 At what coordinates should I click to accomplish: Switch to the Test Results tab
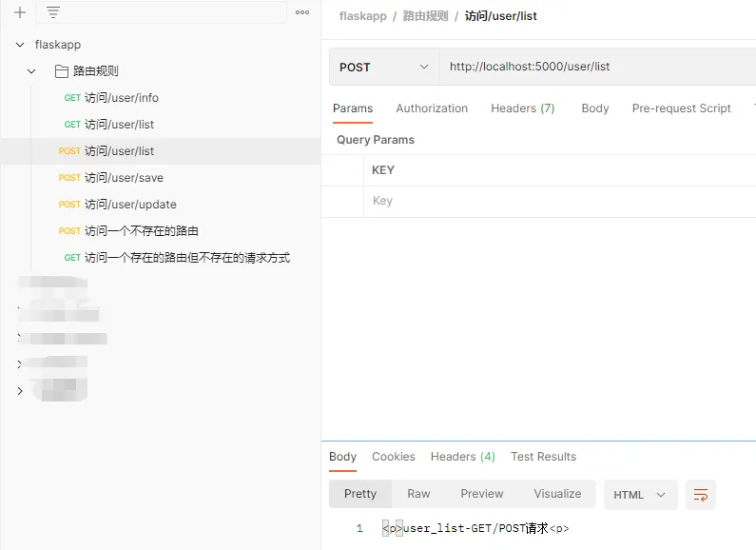pyautogui.click(x=543, y=457)
